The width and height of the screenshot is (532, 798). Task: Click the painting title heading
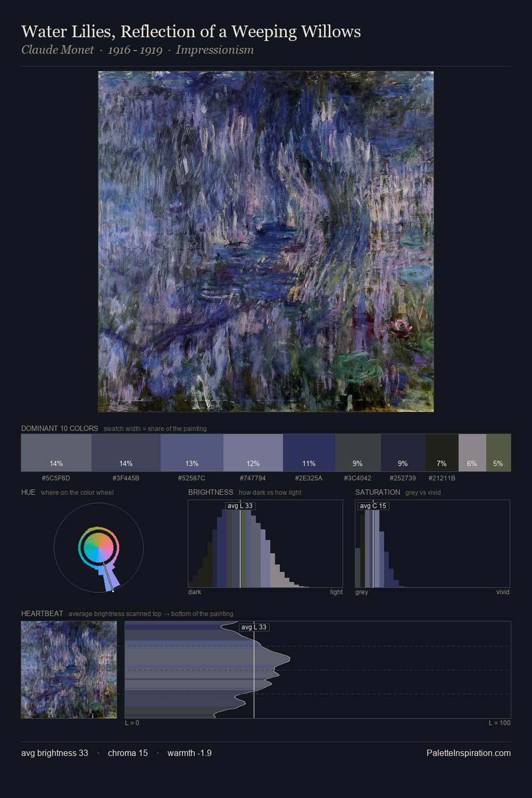[191, 31]
